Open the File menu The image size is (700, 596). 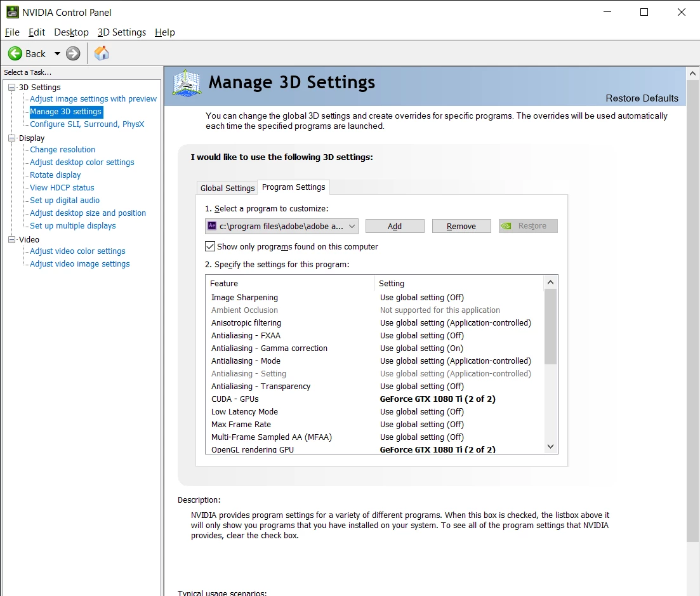click(x=12, y=32)
